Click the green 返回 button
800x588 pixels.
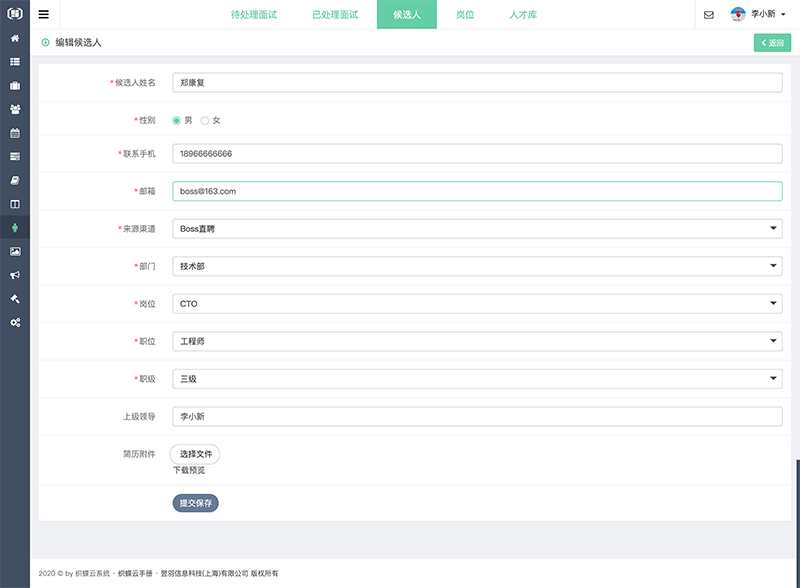click(x=770, y=44)
